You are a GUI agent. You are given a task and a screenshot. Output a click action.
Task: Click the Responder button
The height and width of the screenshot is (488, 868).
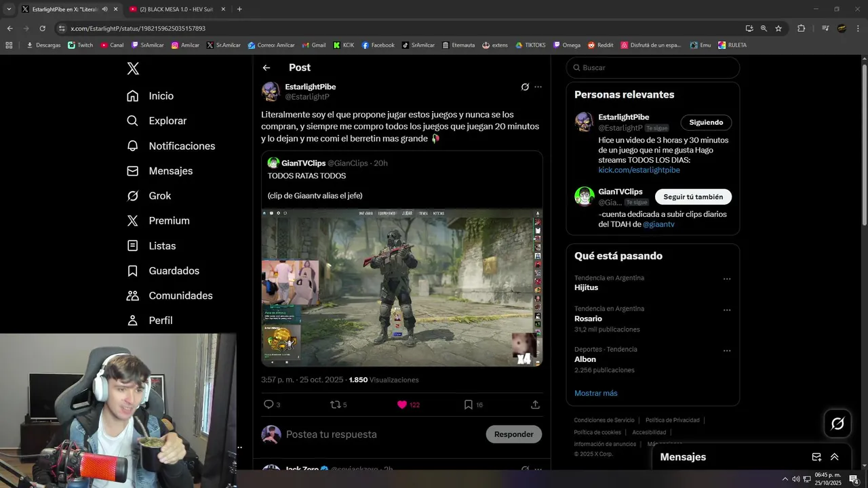pyautogui.click(x=514, y=434)
